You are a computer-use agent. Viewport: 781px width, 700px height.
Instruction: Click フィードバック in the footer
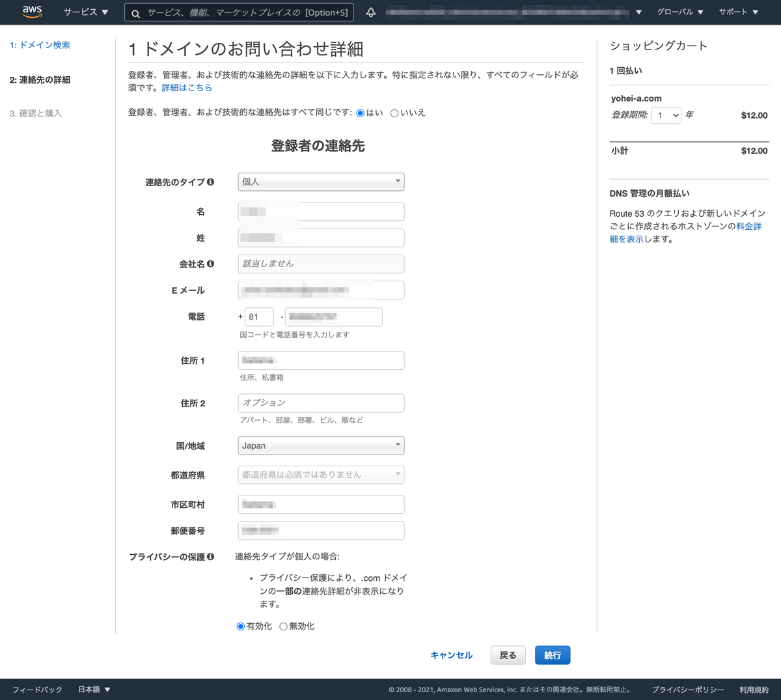[x=37, y=690]
